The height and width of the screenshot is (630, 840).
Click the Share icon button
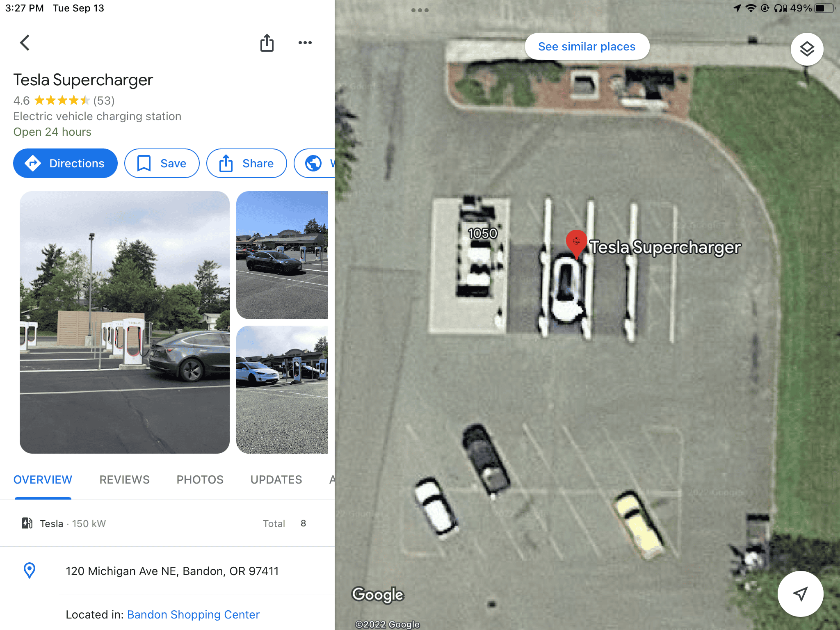246,162
